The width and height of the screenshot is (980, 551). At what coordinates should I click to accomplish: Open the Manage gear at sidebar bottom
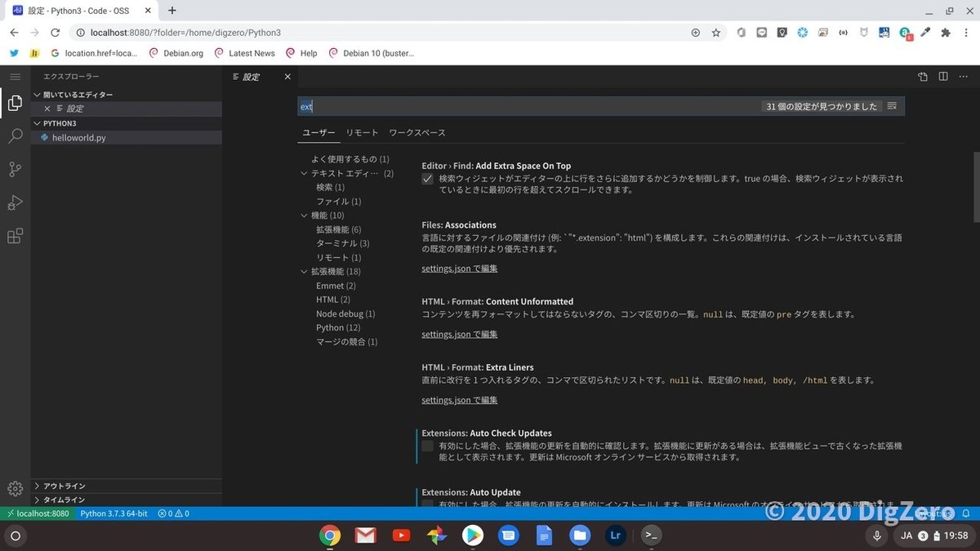[x=15, y=488]
